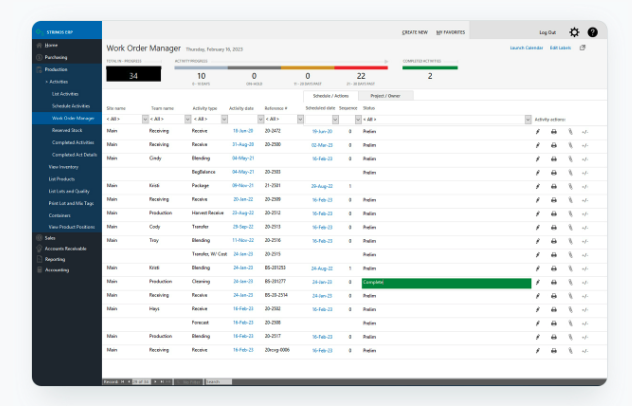Image resolution: width=632 pixels, height=406 pixels.
Task: Open the Activity type filter dropdown
Action: [x=225, y=119]
